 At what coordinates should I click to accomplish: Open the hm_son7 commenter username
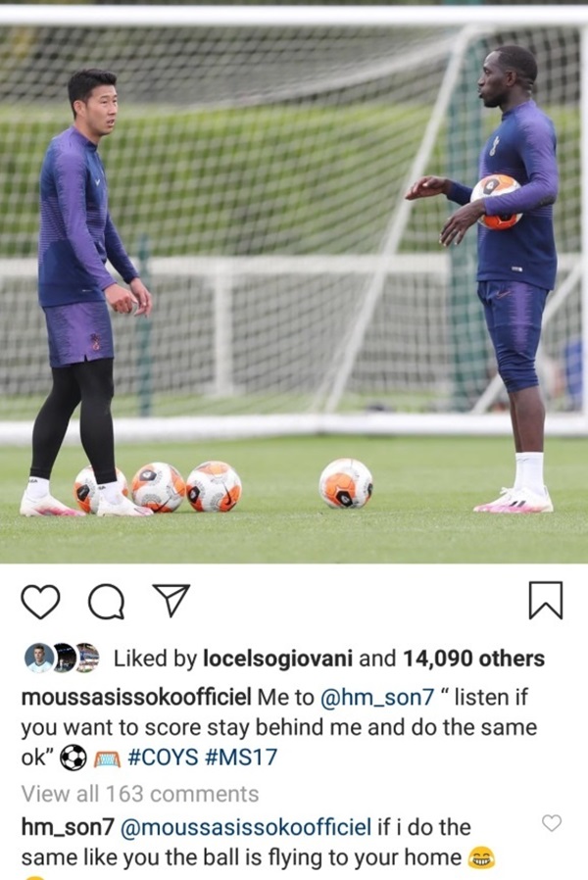(68, 827)
